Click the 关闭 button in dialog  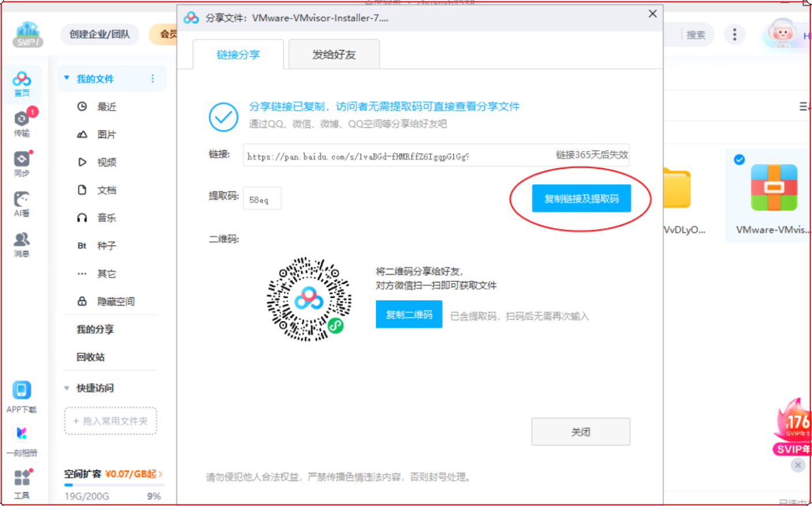click(x=581, y=432)
